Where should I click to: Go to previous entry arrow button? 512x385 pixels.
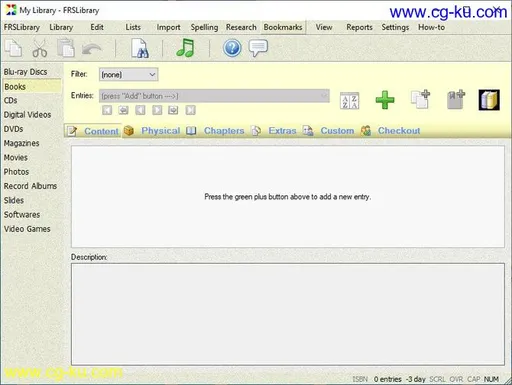[140, 110]
